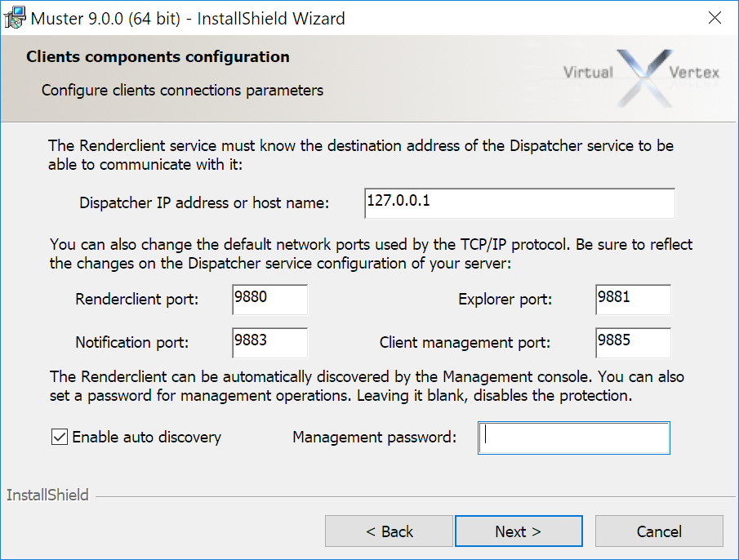Click into the Notification port field

click(269, 343)
